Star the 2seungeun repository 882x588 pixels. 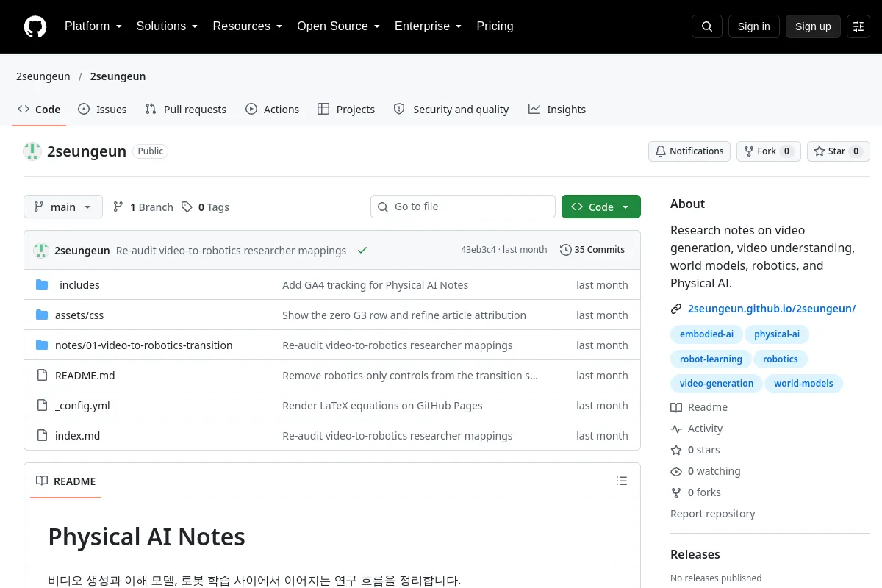tap(839, 151)
